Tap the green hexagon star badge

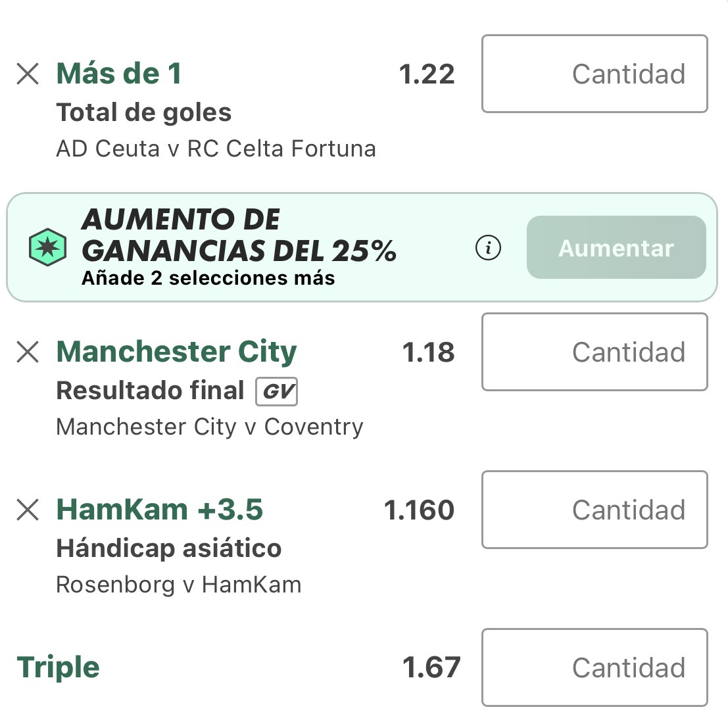click(x=47, y=247)
